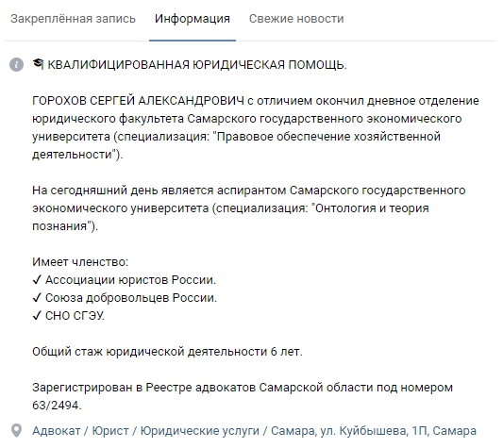
Task: Click the graduation cap emoji icon
Action: pyautogui.click(x=38, y=64)
